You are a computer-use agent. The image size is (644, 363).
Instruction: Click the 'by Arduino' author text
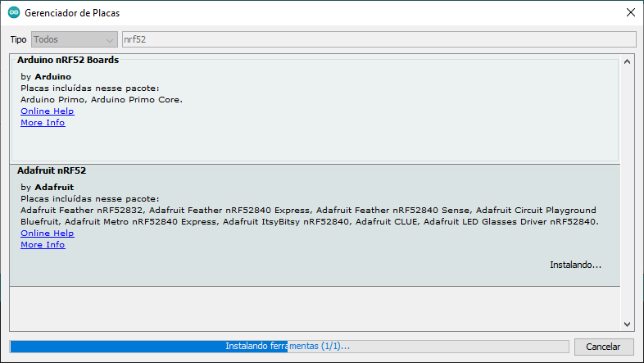click(x=46, y=77)
